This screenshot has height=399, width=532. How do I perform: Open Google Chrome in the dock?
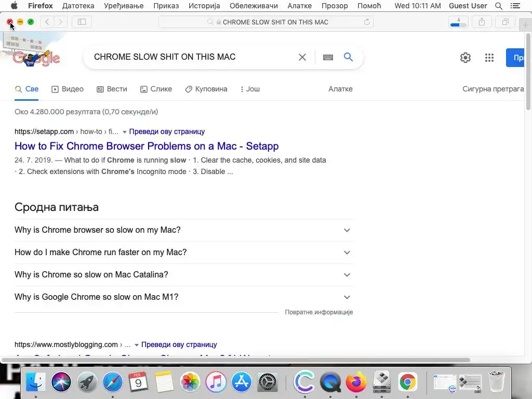(407, 382)
